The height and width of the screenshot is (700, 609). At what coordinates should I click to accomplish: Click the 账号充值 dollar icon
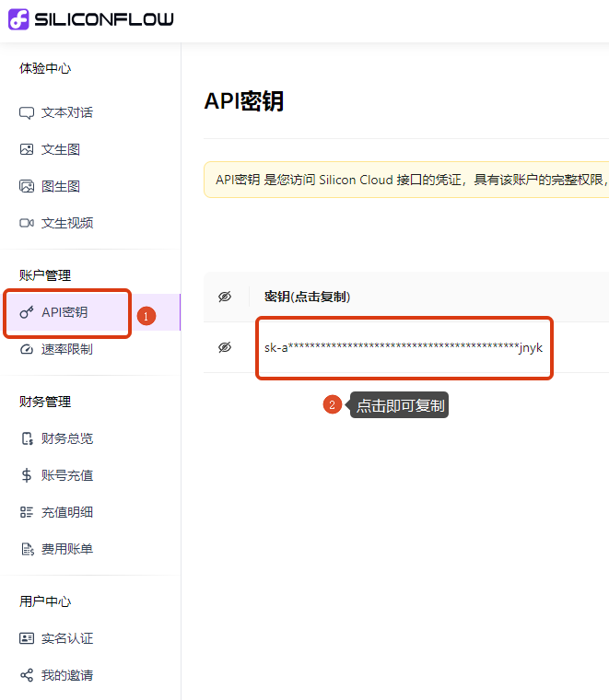(x=27, y=475)
